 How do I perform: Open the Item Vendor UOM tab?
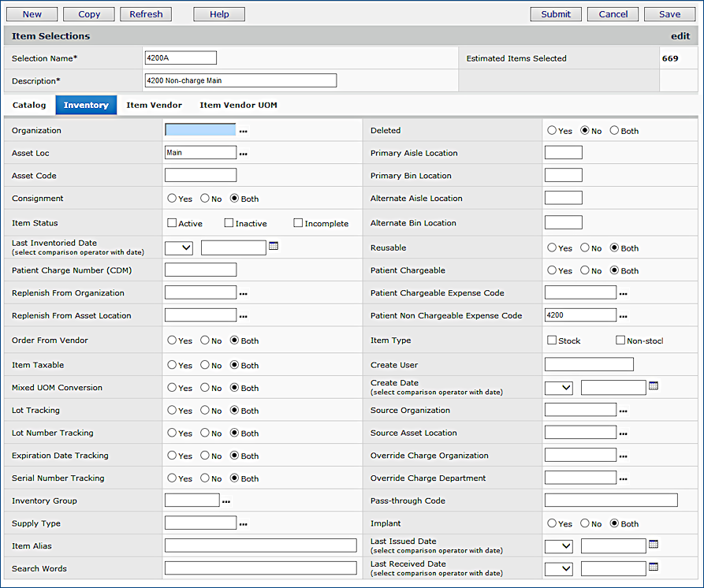click(238, 105)
